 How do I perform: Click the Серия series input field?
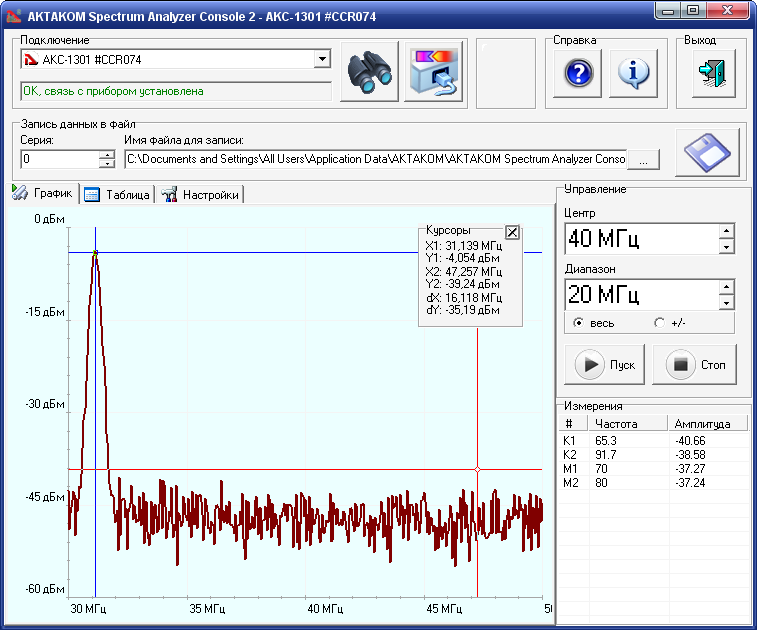[x=60, y=159]
